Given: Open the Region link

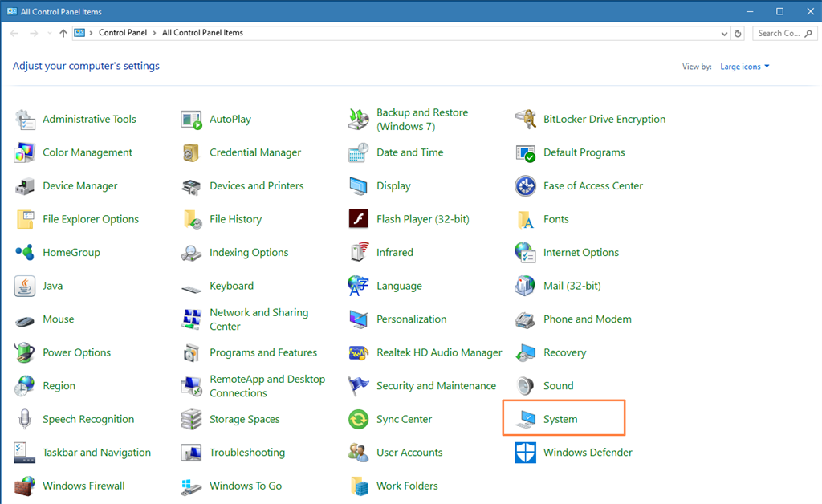Looking at the screenshot, I should (59, 386).
